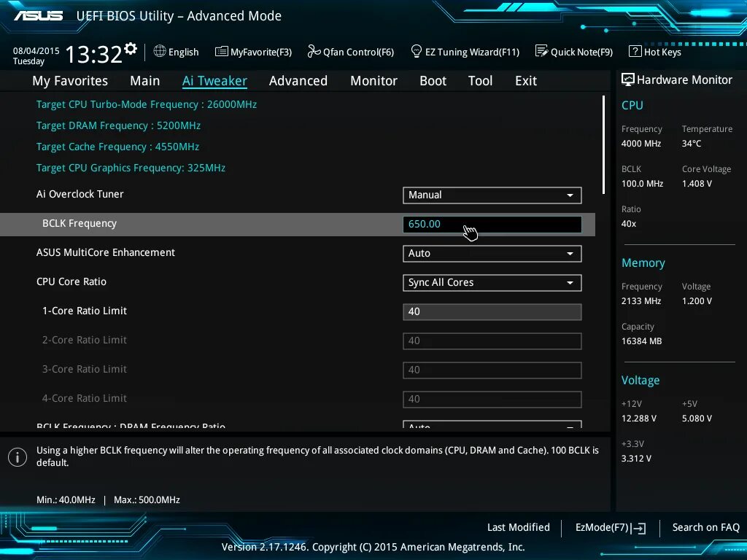
Task: Click the BCLK Frequency 650.00 input field
Action: (x=492, y=225)
